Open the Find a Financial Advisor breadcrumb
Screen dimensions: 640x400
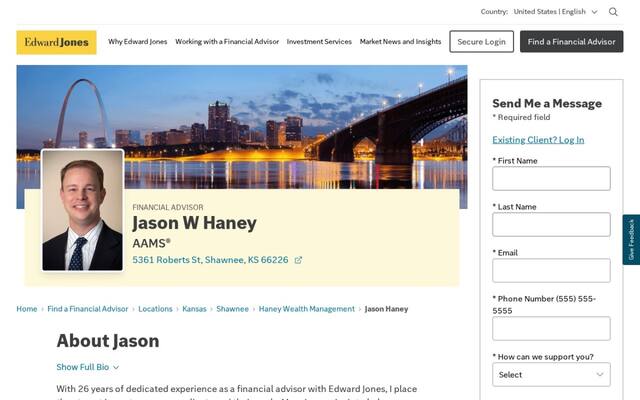88,309
